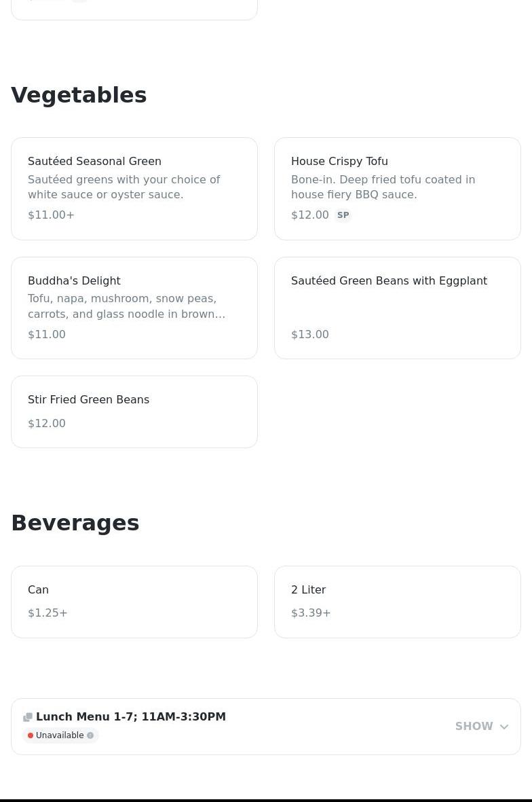The height and width of the screenshot is (802, 532).
Task: Click the Beverages section heading
Action: click(75, 523)
